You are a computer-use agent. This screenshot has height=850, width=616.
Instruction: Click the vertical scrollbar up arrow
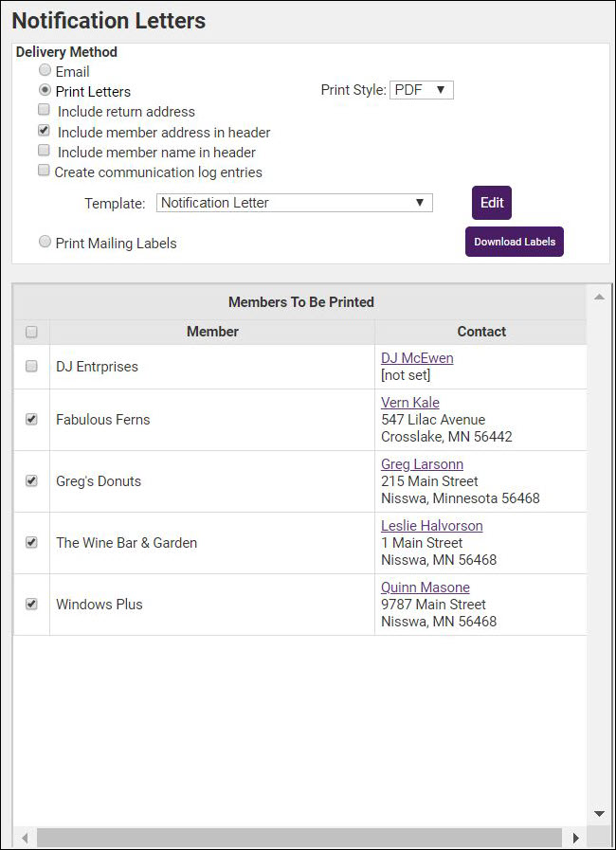(x=599, y=298)
